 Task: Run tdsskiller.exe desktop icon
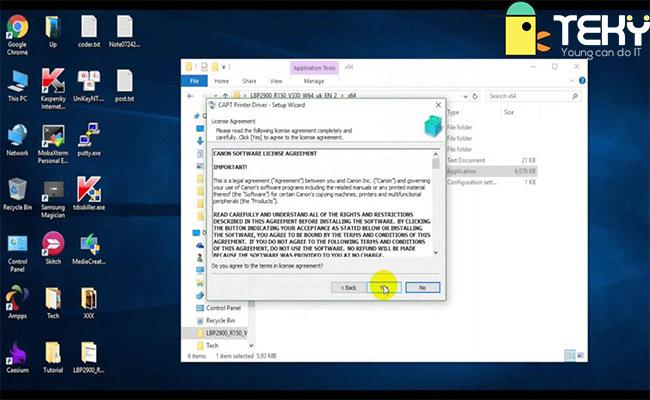(x=89, y=194)
